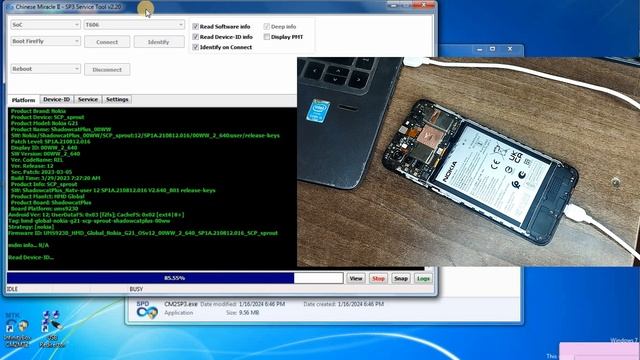Switch to the Device-ID tab

click(56, 99)
